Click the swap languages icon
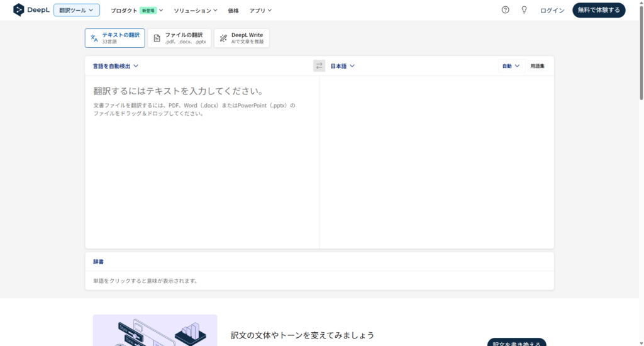The width and height of the screenshot is (644, 346). (319, 66)
